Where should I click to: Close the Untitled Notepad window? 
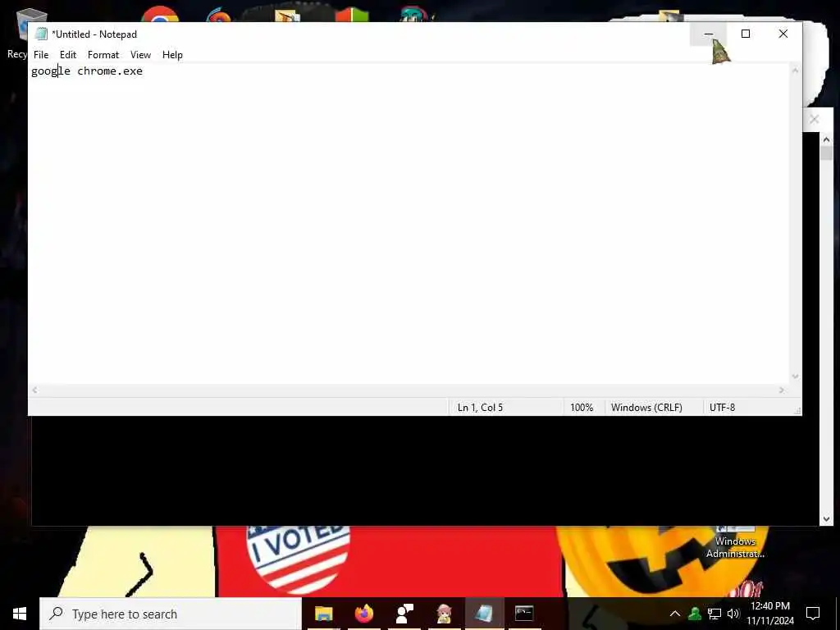point(783,34)
